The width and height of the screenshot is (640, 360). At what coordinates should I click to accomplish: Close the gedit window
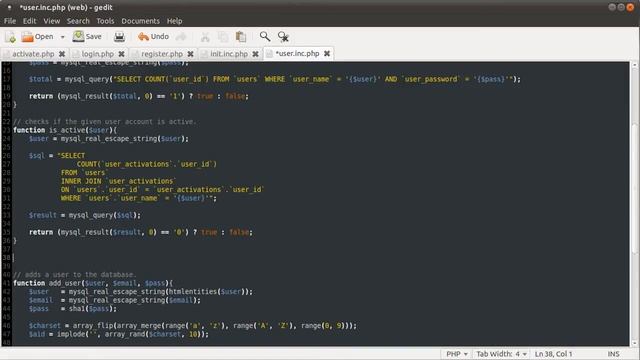coord(631,7)
